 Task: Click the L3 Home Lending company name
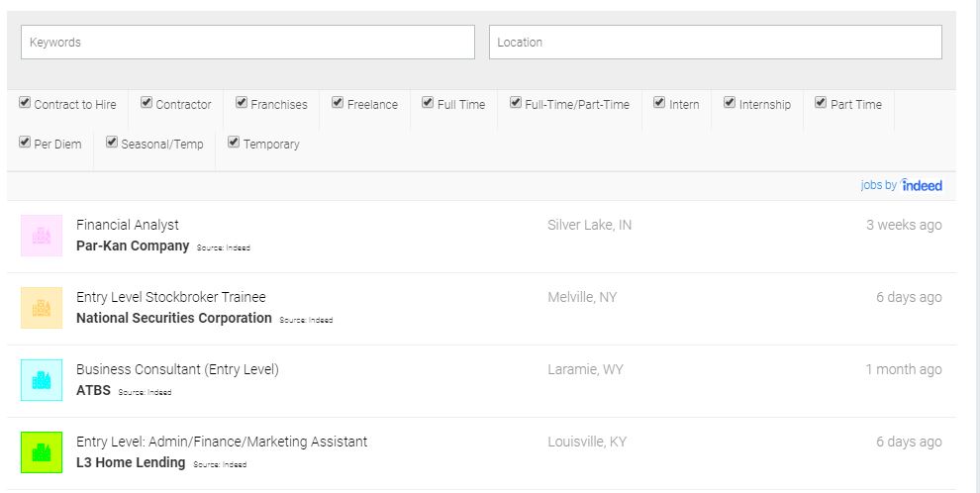(x=131, y=462)
